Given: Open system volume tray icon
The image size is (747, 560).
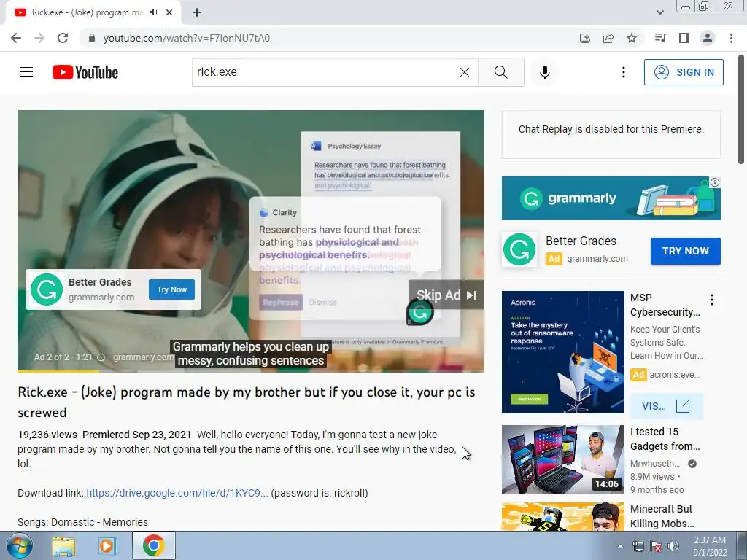Looking at the screenshot, I should tap(673, 546).
